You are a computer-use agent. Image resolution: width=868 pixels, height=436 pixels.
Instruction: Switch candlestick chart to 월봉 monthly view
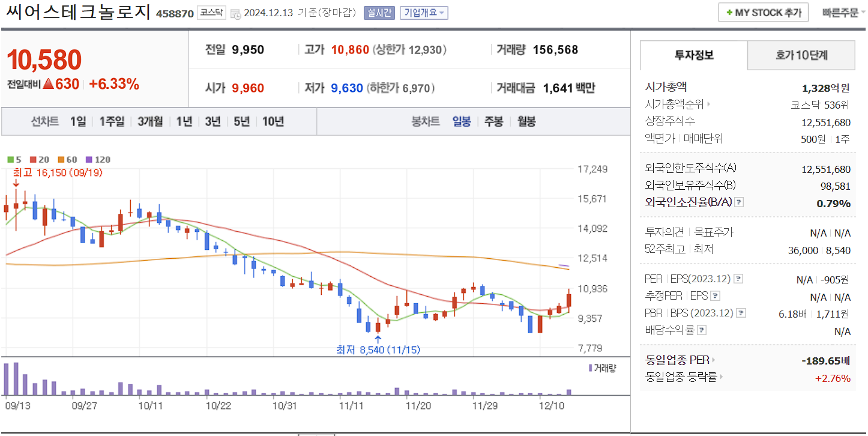(x=526, y=121)
